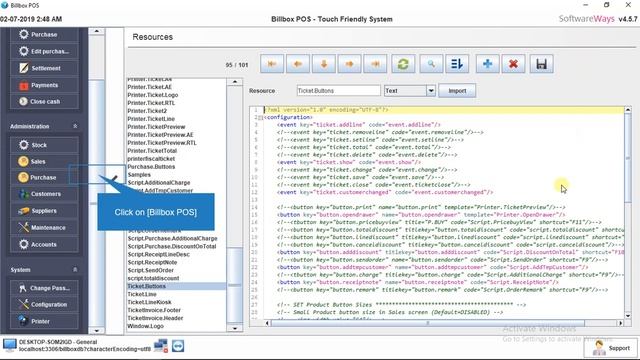Select TicketInvoice.Header in resource list
640x360 pixels.
(155, 318)
